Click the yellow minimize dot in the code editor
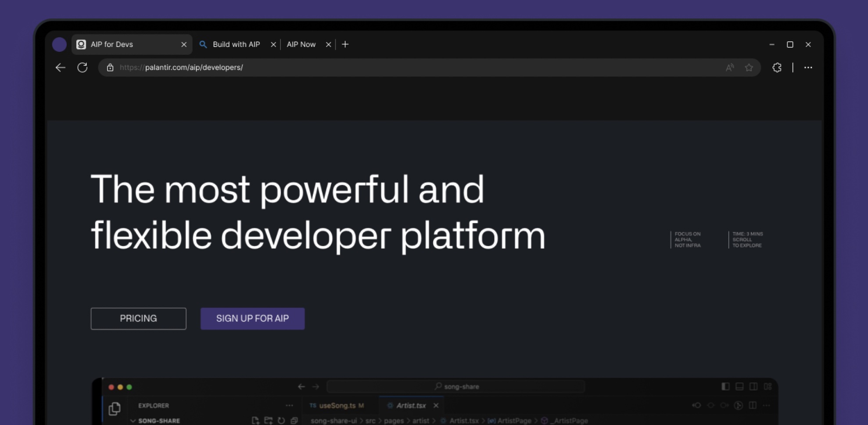Viewport: 868px width, 425px height. 120,387
